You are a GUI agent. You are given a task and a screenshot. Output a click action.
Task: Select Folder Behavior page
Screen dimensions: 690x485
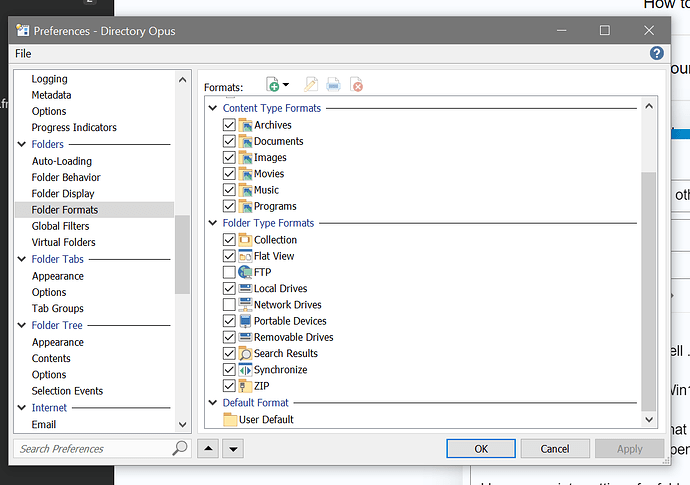(x=66, y=177)
